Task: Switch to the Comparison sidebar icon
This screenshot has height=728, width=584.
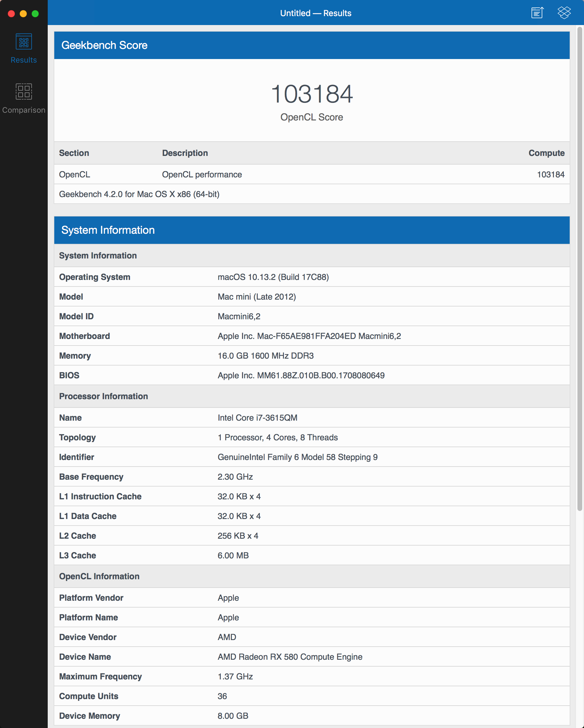Action: coord(24,92)
